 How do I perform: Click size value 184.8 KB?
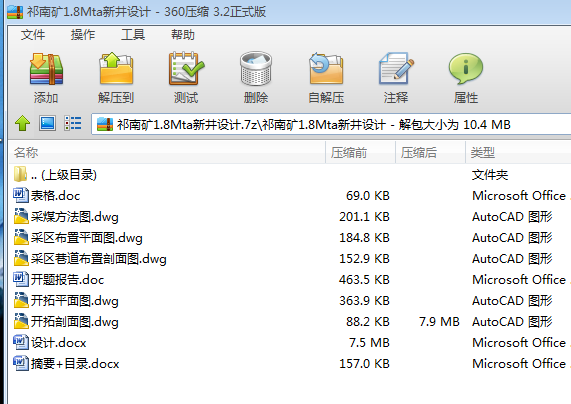(365, 238)
